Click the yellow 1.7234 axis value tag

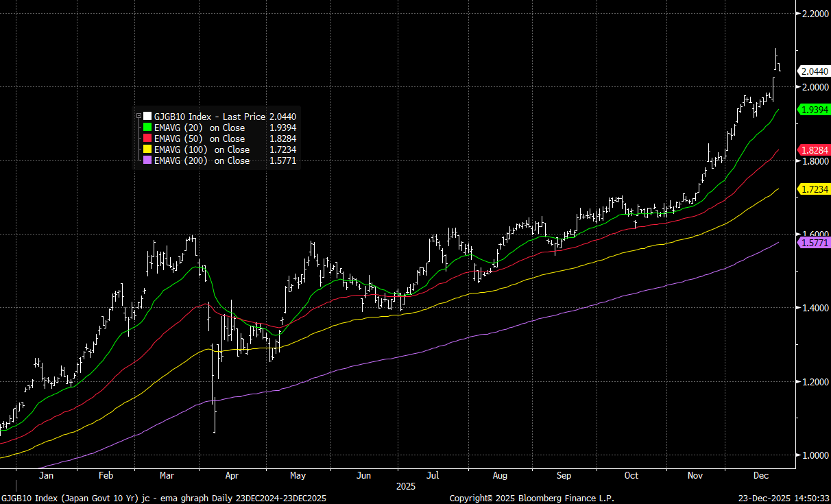pos(814,189)
